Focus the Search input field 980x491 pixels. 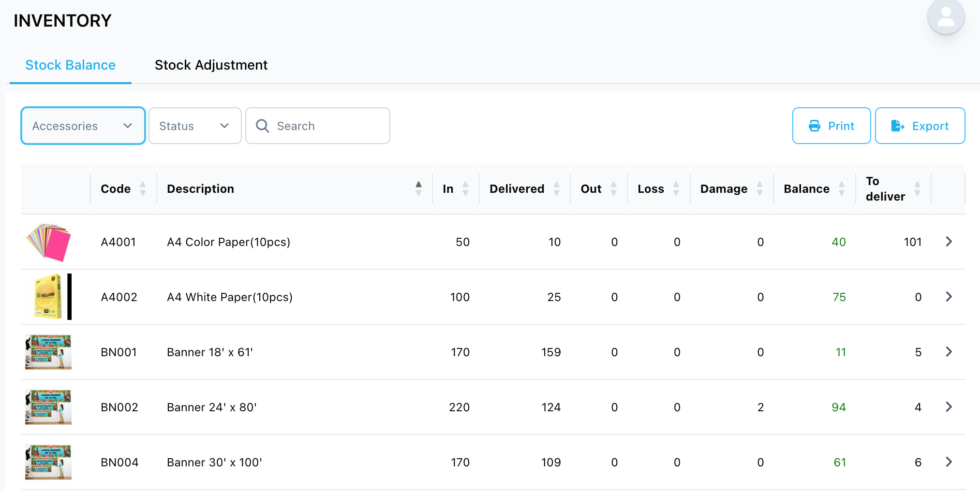(318, 126)
